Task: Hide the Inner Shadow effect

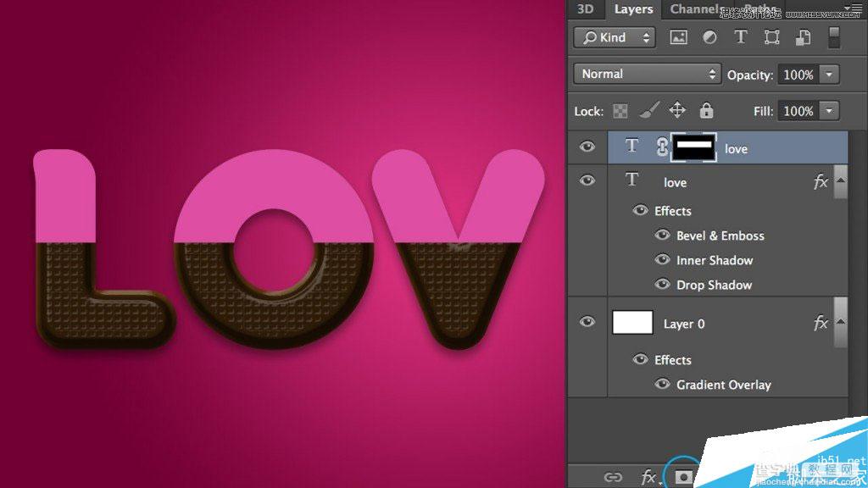Action: pos(663,259)
